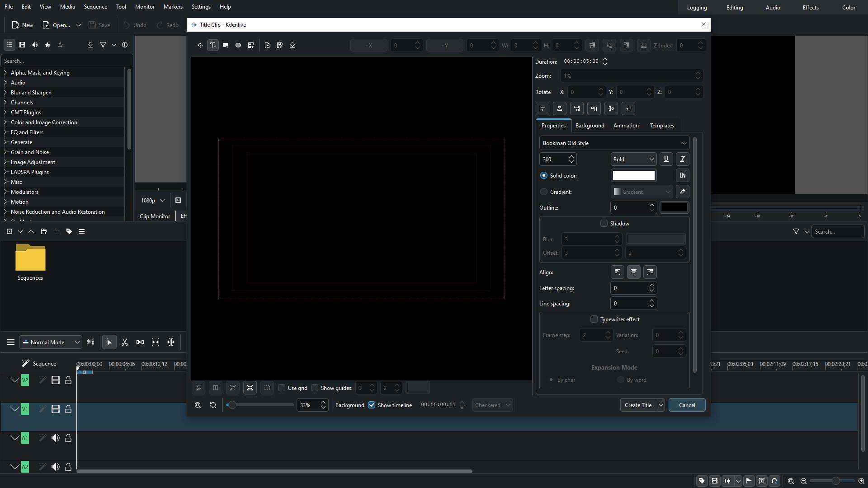Screen dimensions: 868x488
Task: Open the Bold font weight dropdown
Action: pyautogui.click(x=633, y=159)
